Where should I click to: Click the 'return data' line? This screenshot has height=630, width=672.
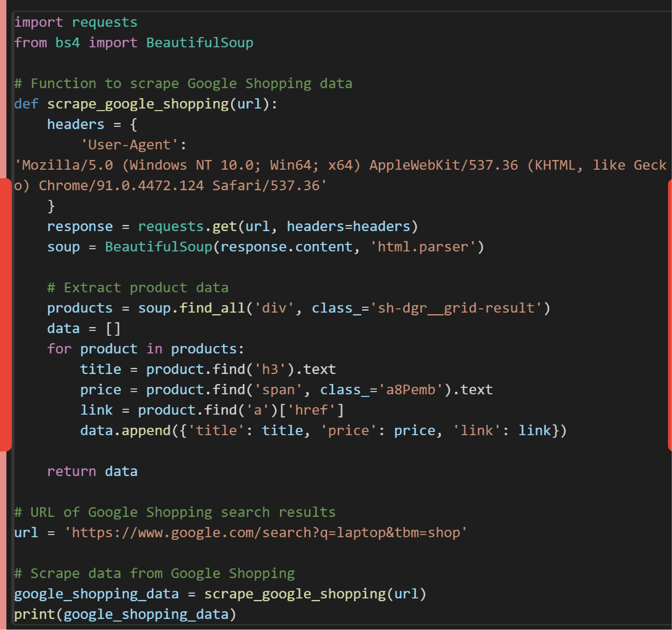point(92,472)
